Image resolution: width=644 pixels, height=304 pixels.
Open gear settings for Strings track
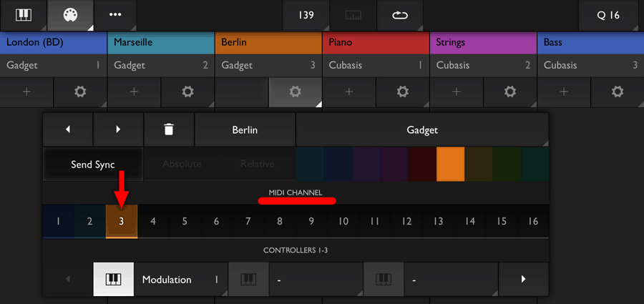(x=510, y=92)
